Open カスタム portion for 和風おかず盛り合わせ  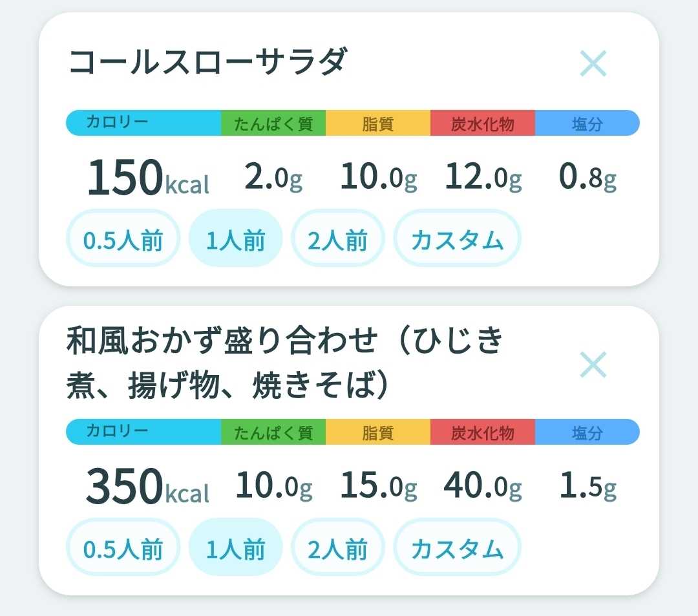457,547
